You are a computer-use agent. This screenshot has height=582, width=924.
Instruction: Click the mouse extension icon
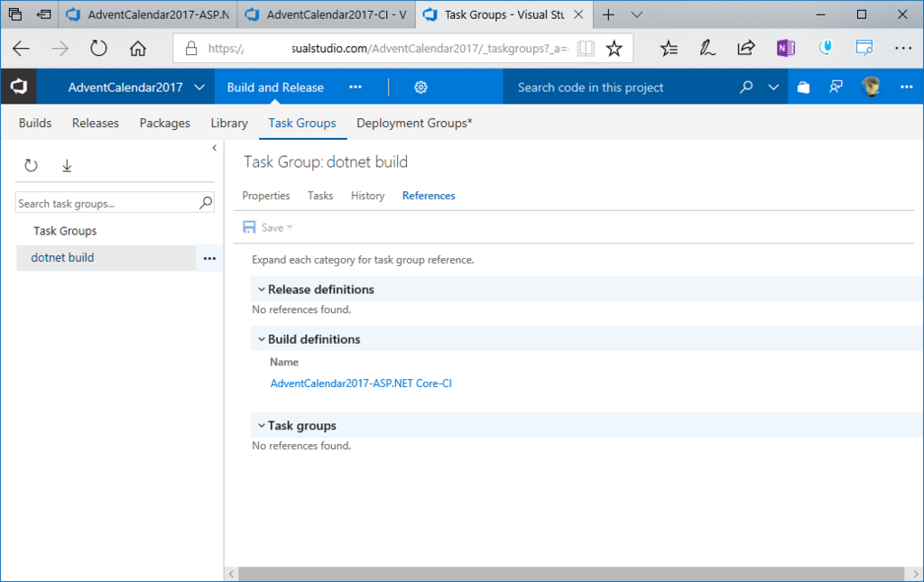point(826,48)
